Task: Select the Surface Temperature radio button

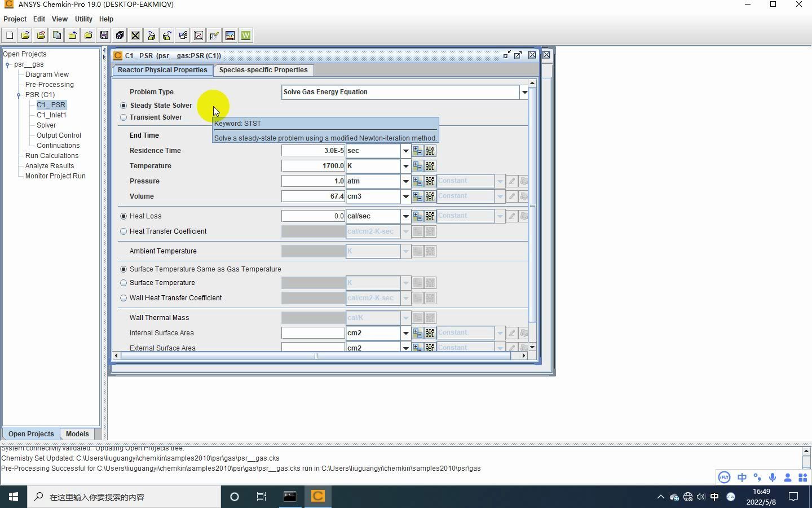Action: [x=123, y=283]
